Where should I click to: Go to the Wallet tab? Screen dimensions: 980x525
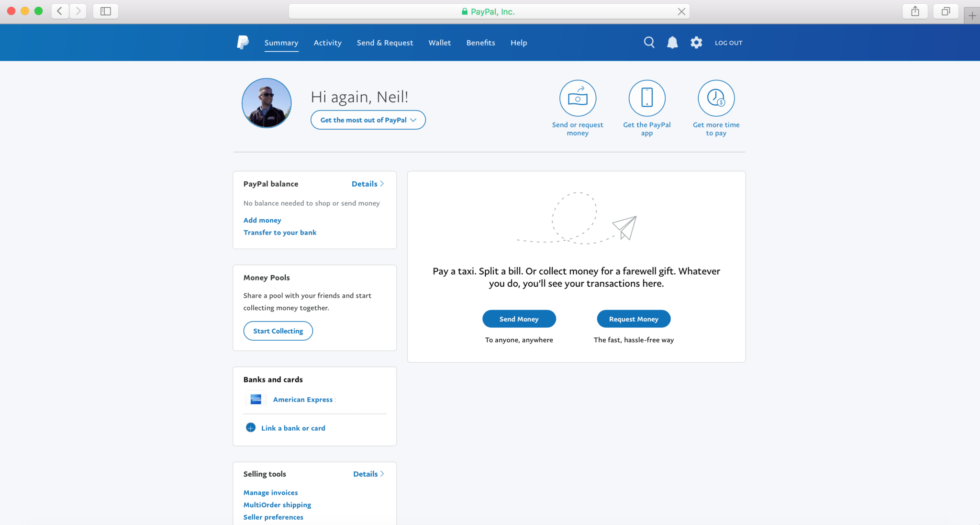440,43
